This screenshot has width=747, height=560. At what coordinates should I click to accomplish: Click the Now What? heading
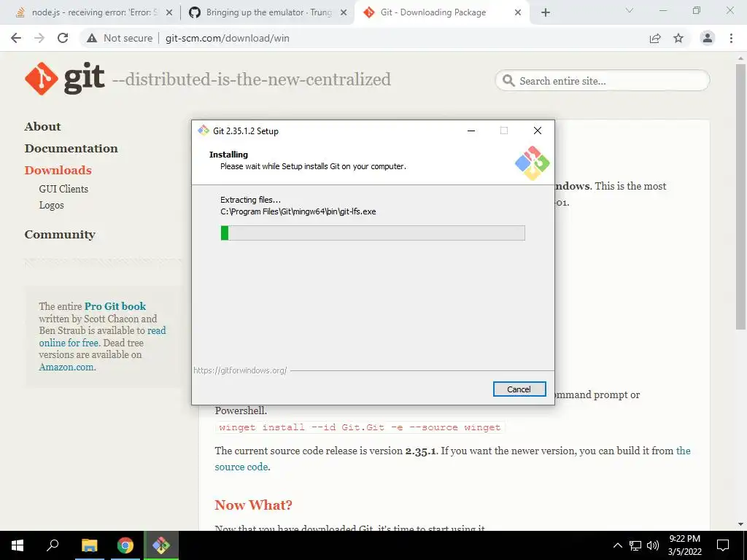point(253,505)
